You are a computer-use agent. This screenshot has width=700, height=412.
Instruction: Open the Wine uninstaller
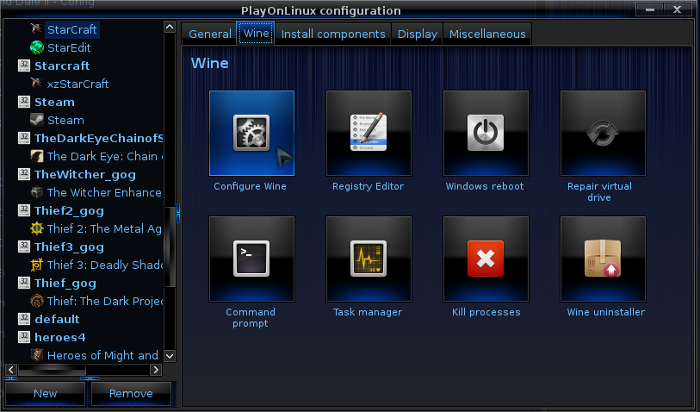click(603, 259)
